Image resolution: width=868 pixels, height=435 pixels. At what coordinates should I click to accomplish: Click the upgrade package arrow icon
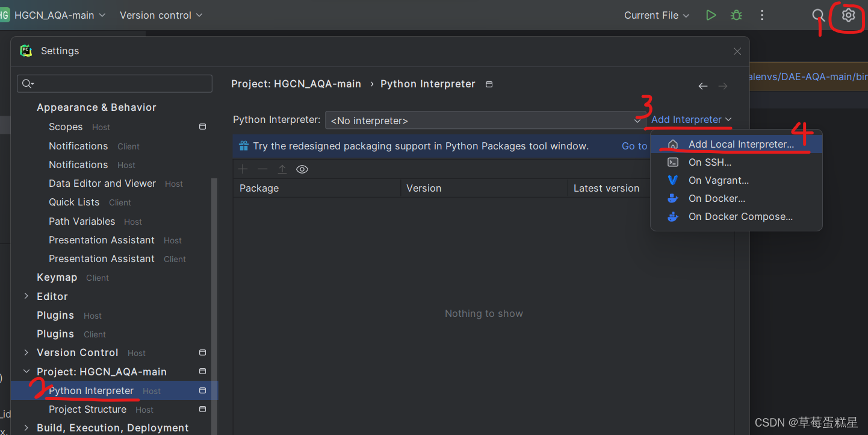pyautogui.click(x=282, y=169)
